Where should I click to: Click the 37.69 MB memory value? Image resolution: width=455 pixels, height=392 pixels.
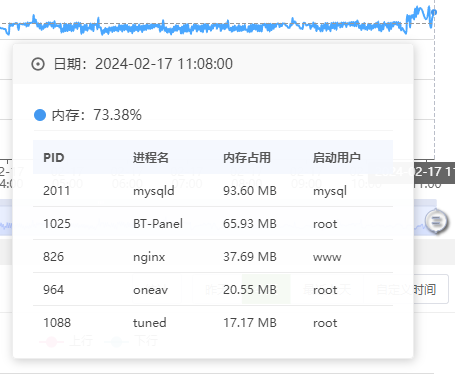250,257
